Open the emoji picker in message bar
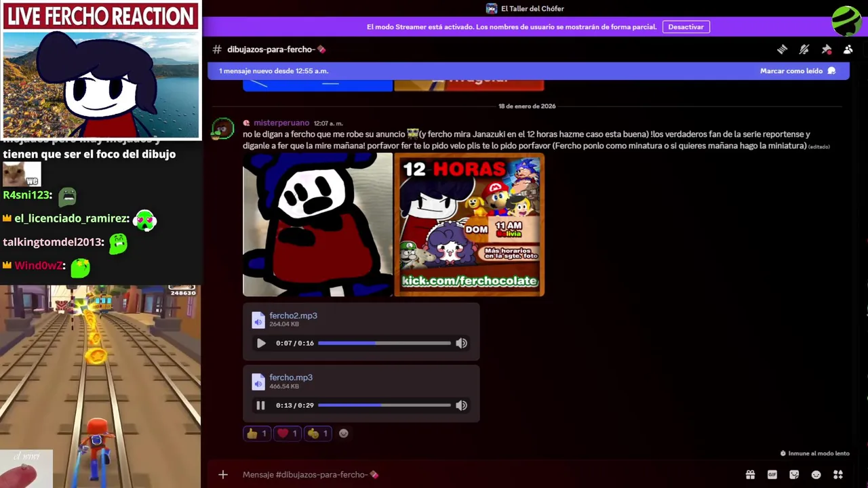This screenshot has height=488, width=868. 816,474
